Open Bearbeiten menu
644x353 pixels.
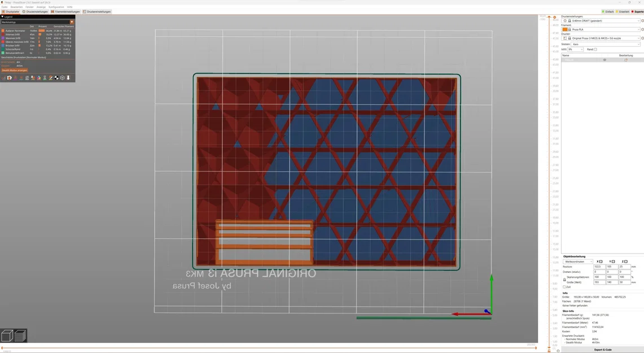[x=16, y=7]
